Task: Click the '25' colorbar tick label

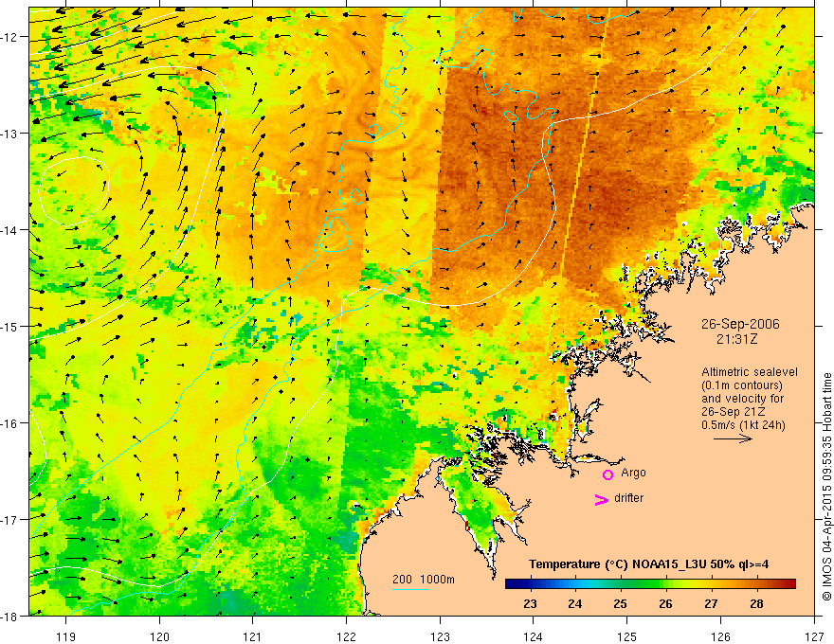Action: tap(620, 604)
